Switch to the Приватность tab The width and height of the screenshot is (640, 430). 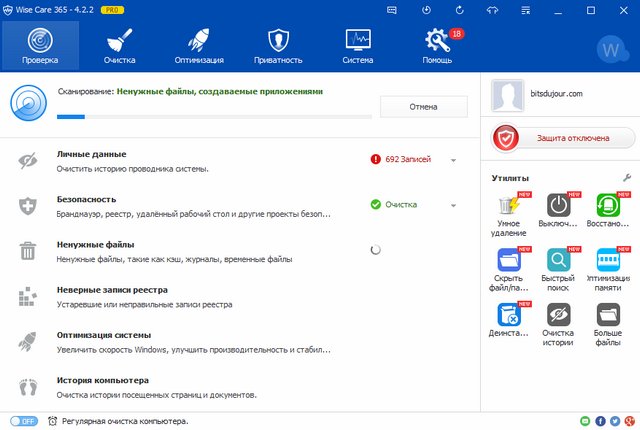(278, 45)
